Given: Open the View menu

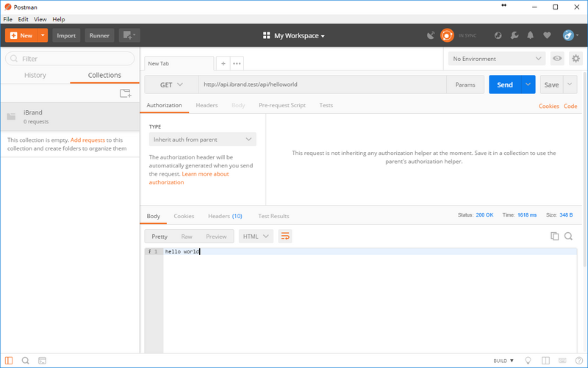Looking at the screenshot, I should coord(40,19).
